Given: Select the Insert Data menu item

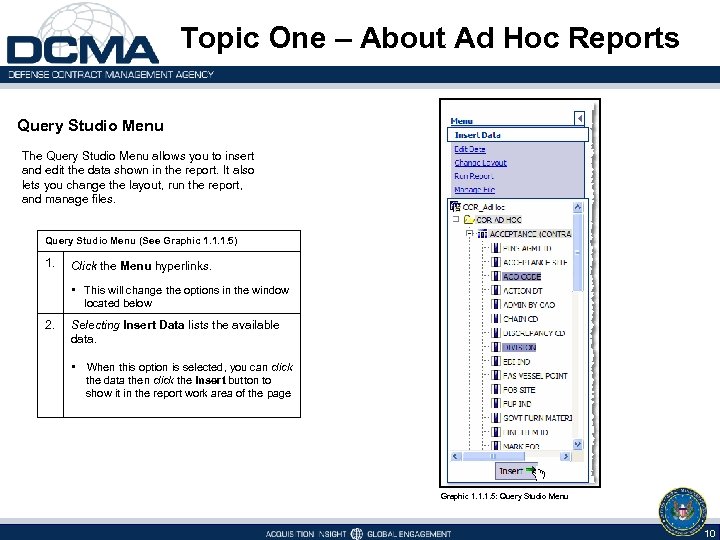Looking at the screenshot, I should pos(518,135).
